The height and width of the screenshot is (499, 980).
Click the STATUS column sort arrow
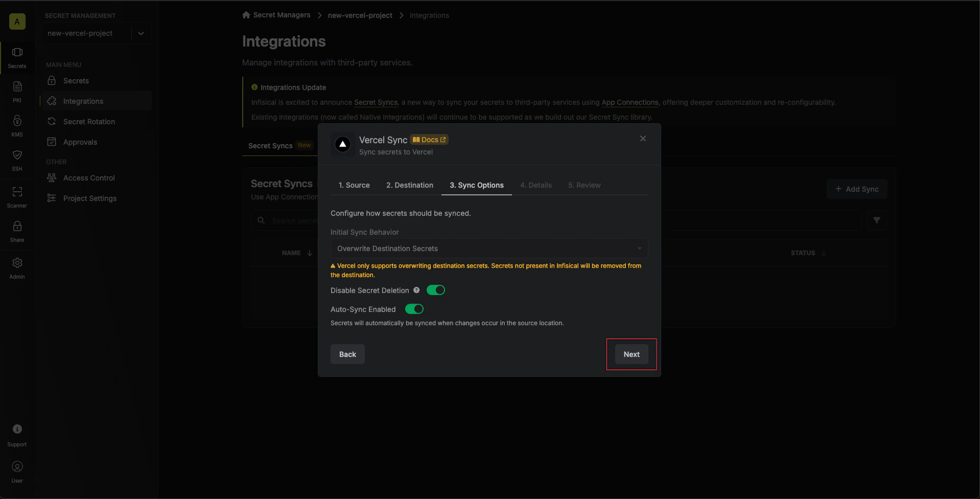[824, 253]
